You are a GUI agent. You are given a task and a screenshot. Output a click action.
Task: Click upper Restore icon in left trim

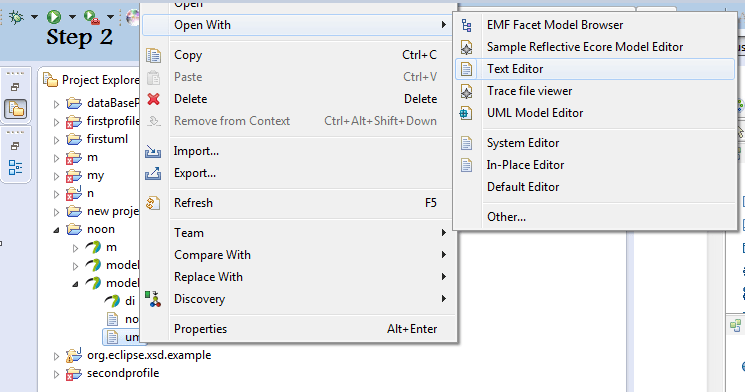pyautogui.click(x=15, y=87)
